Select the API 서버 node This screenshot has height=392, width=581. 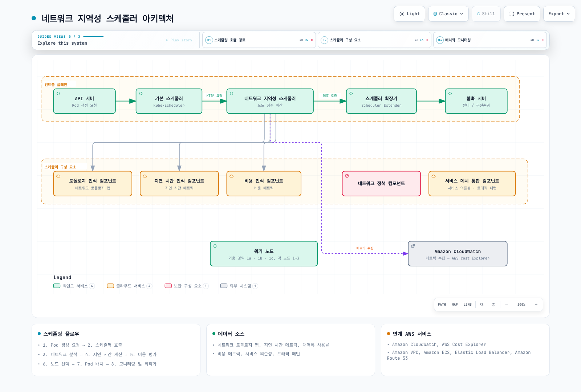(85, 101)
